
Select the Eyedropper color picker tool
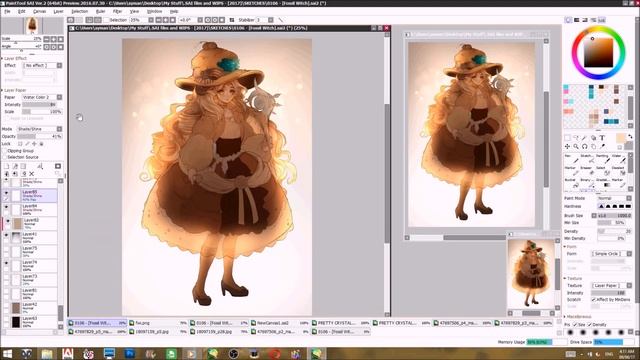pos(602,146)
